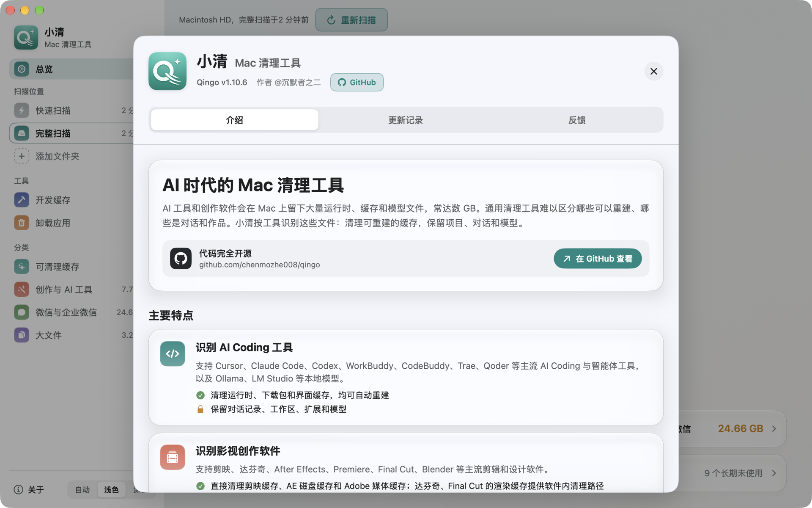
Task: Switch to the 介绍 tab
Action: [235, 120]
